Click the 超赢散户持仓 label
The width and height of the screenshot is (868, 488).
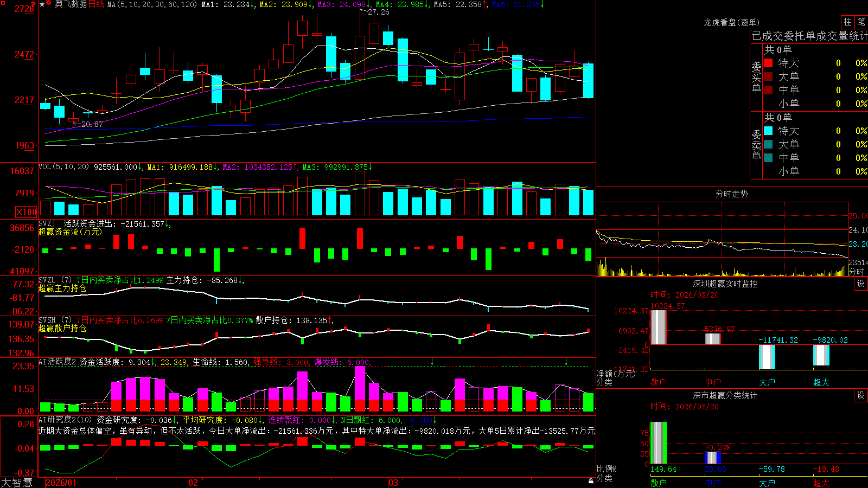pos(62,328)
